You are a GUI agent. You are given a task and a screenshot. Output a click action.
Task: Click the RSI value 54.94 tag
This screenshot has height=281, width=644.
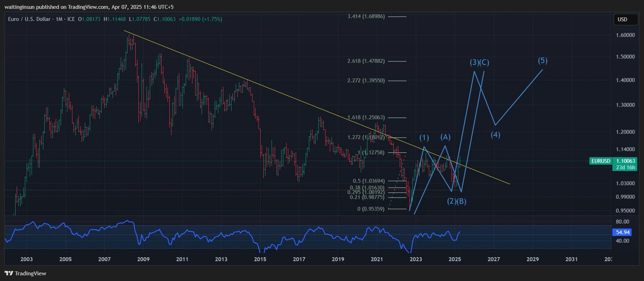(x=623, y=232)
